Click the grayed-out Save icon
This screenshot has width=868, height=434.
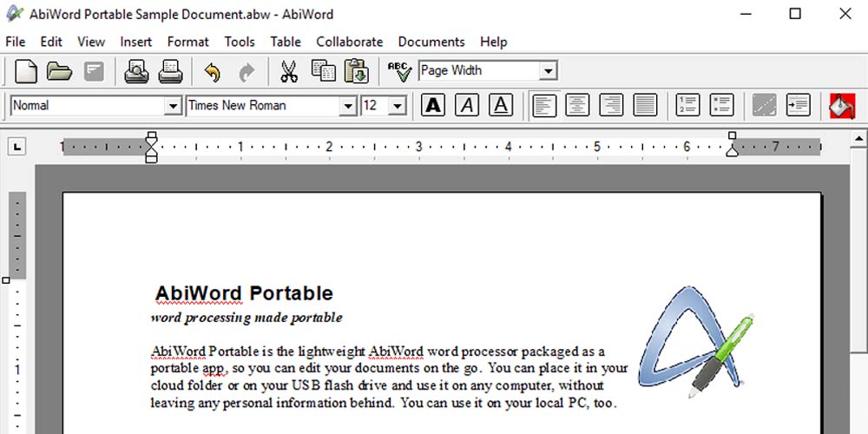pos(94,71)
